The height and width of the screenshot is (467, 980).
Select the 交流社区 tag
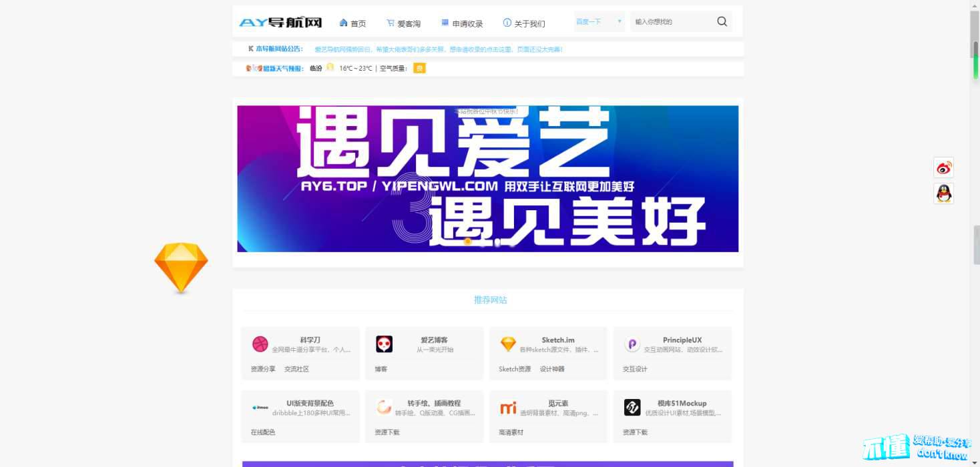[296, 369]
